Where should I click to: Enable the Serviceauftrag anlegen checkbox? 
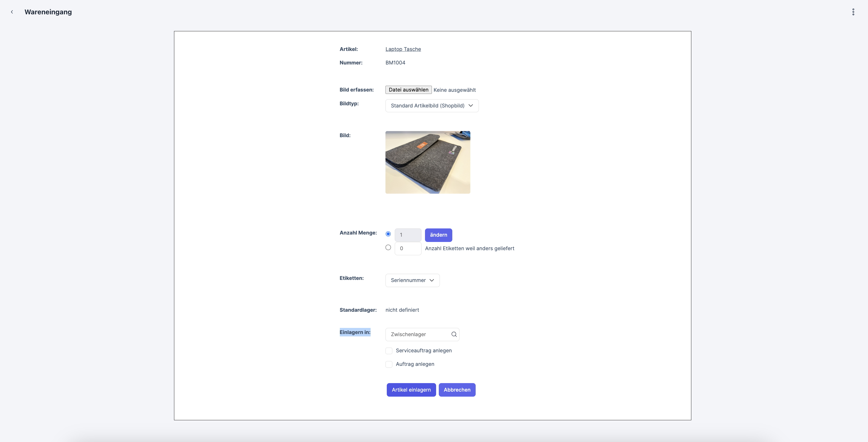[389, 351]
